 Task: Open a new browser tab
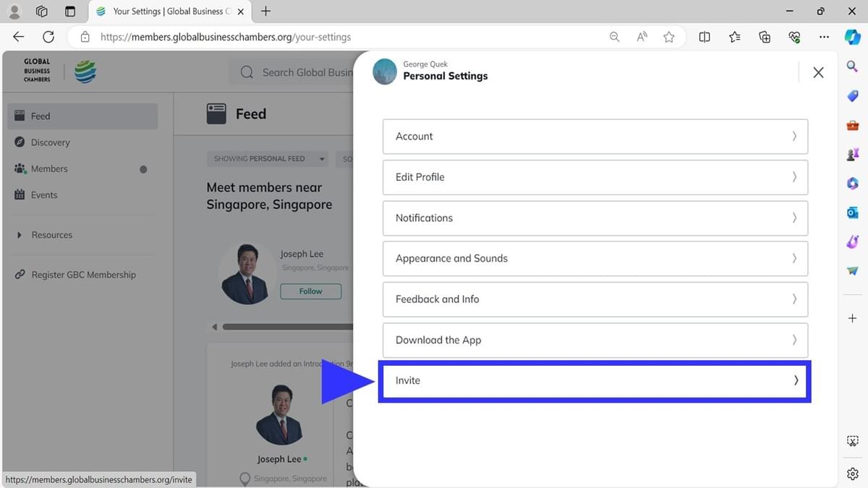(x=265, y=11)
